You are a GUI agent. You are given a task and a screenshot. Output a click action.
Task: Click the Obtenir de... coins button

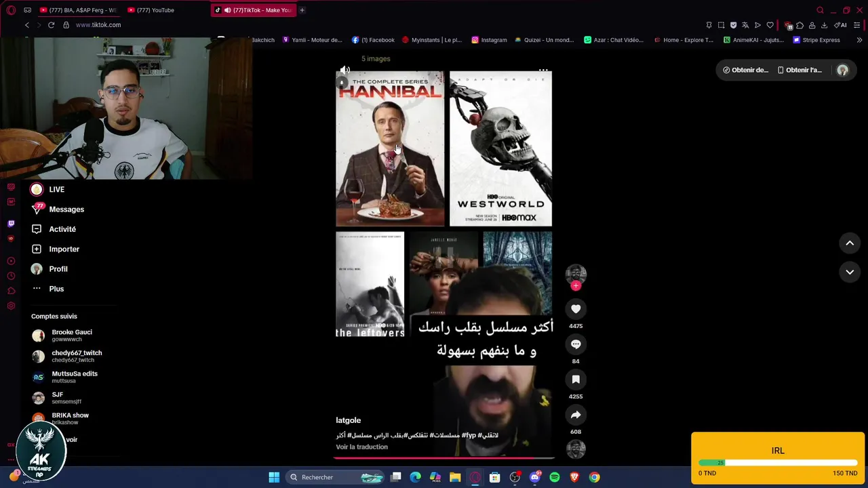pos(745,70)
